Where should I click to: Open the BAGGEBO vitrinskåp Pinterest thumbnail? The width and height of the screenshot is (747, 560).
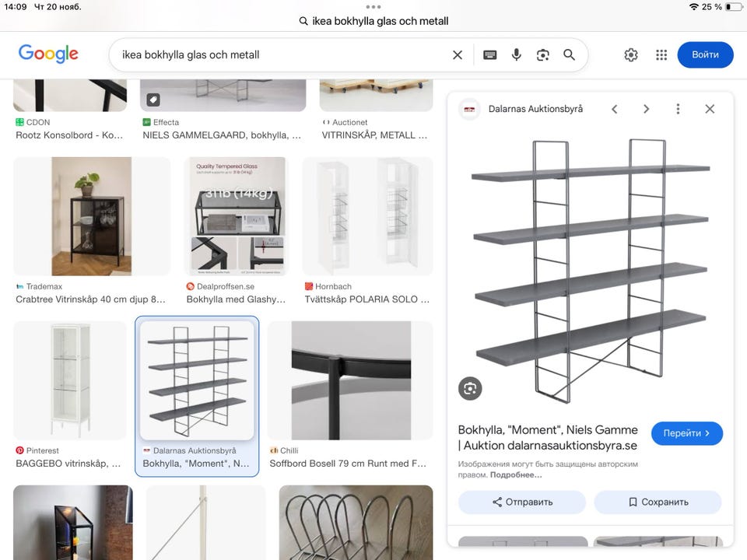(70, 380)
